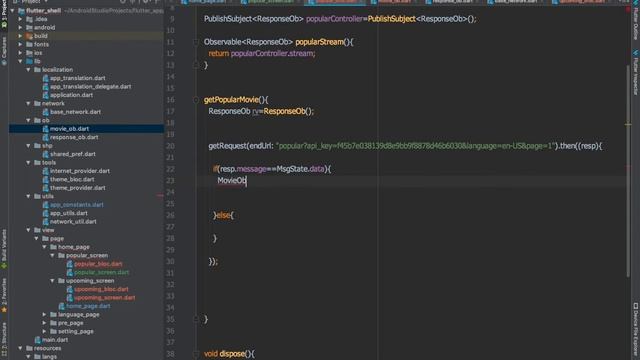Open the Structure side tab
The image size is (640, 360).
pos(4,340)
